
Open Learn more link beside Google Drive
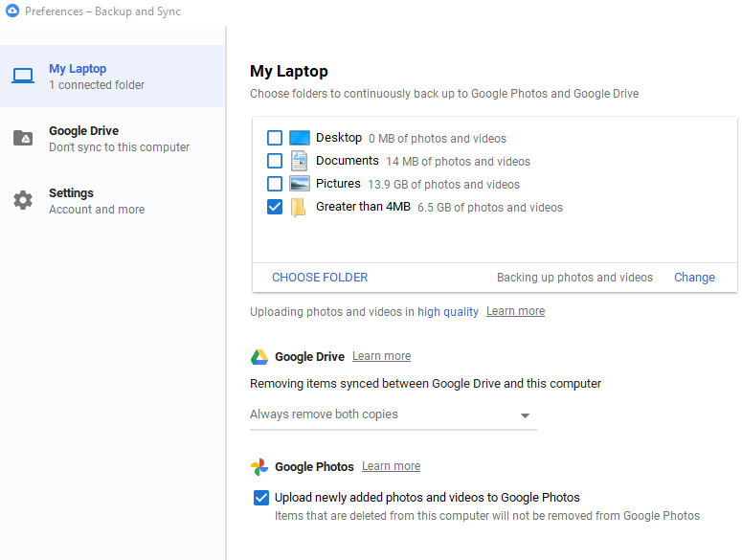point(381,356)
